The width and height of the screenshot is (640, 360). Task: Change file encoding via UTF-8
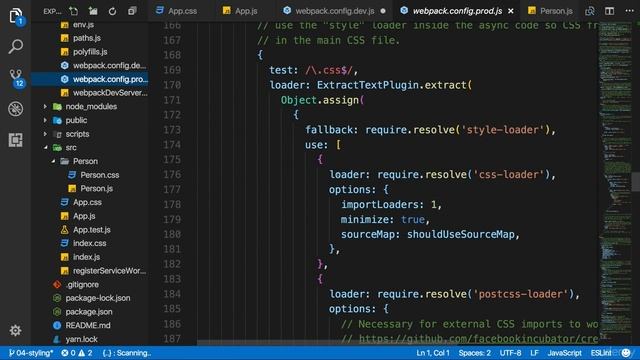click(x=510, y=353)
